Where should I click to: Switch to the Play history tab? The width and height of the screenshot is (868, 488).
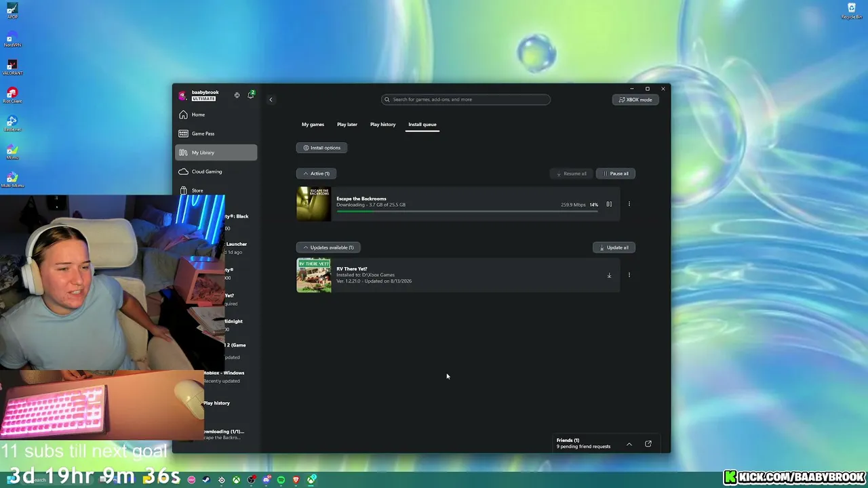click(x=382, y=125)
